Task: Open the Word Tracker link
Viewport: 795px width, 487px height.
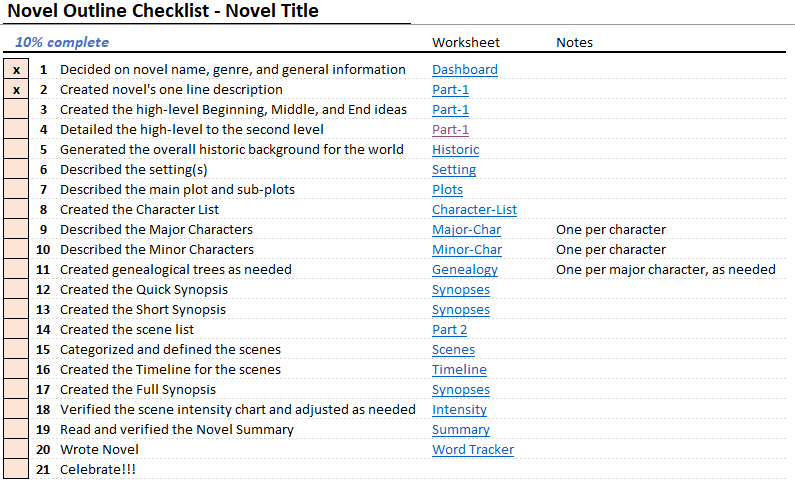Action: tap(472, 450)
